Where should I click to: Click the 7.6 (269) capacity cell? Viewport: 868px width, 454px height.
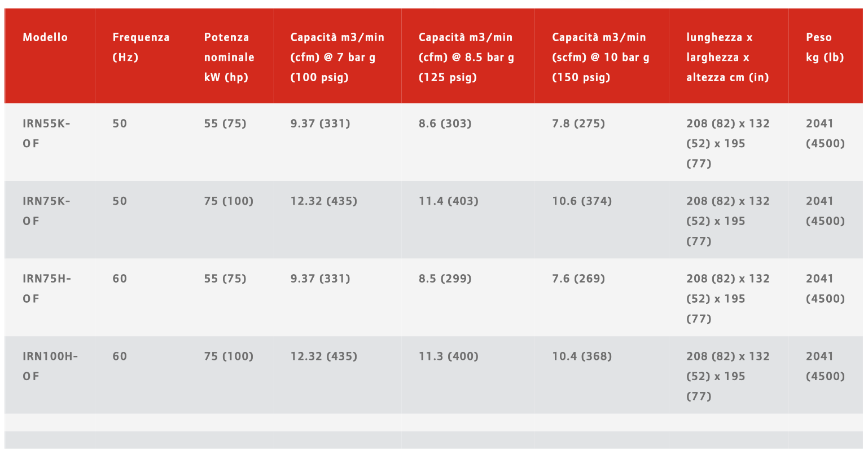578,279
